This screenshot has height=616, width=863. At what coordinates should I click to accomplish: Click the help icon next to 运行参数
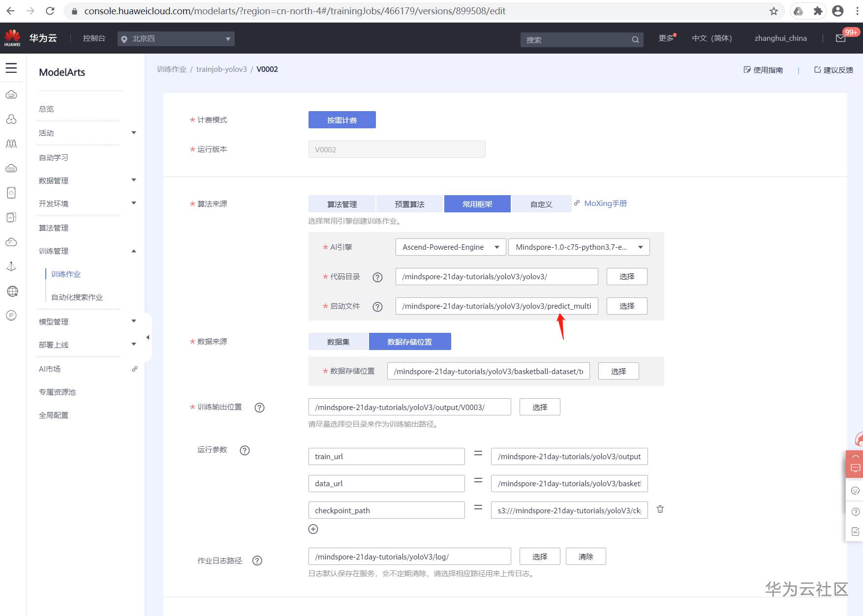point(245,450)
